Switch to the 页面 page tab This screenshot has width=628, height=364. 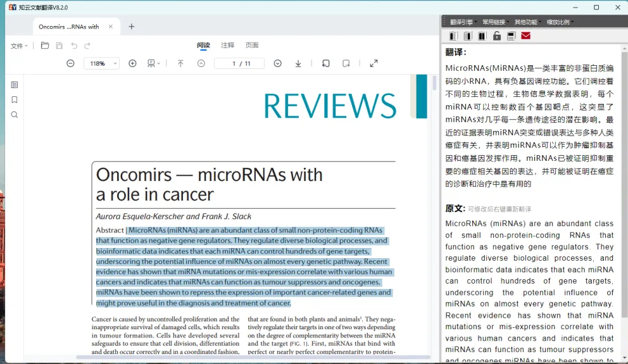[x=252, y=45]
